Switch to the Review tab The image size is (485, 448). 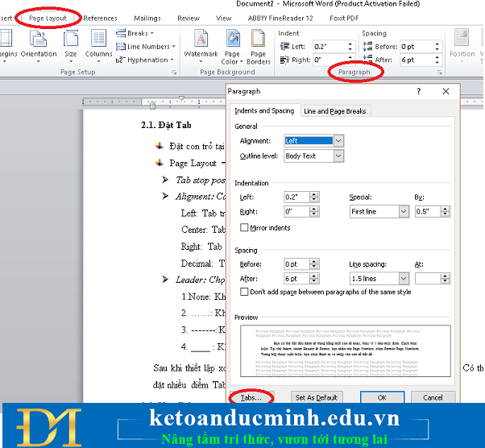(x=189, y=18)
